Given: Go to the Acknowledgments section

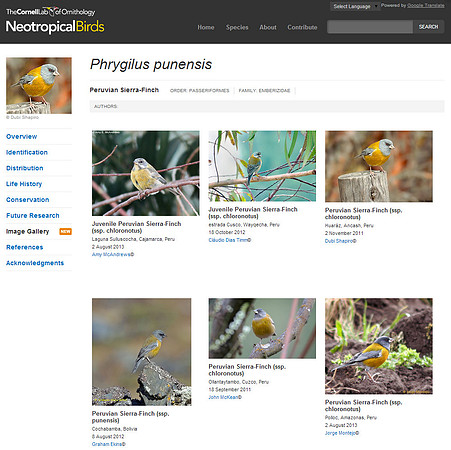Looking at the screenshot, I should pyautogui.click(x=35, y=263).
